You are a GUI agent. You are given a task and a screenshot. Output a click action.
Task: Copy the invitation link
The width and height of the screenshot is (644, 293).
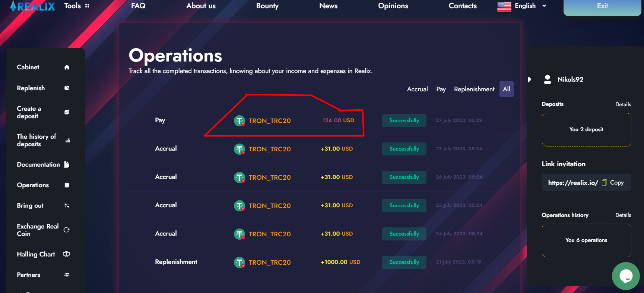pyautogui.click(x=613, y=183)
